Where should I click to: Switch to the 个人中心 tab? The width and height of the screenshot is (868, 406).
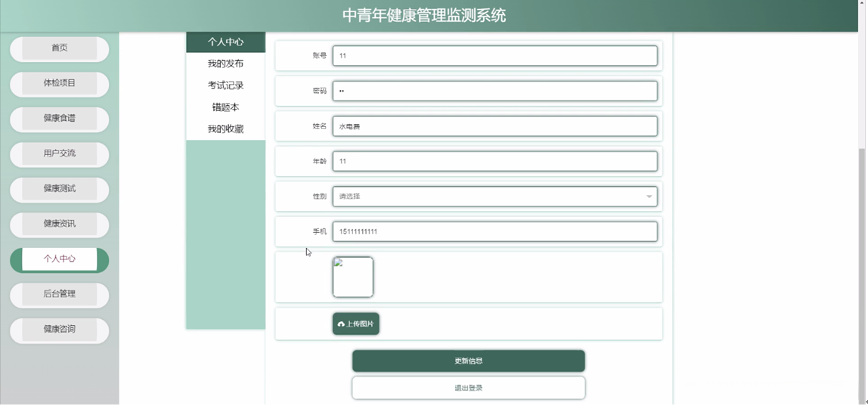coord(226,42)
